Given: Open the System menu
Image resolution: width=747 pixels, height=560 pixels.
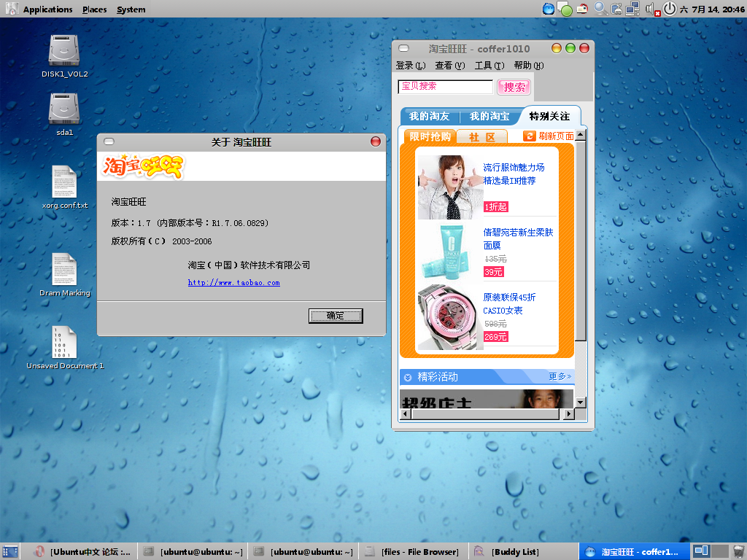Looking at the screenshot, I should (131, 9).
